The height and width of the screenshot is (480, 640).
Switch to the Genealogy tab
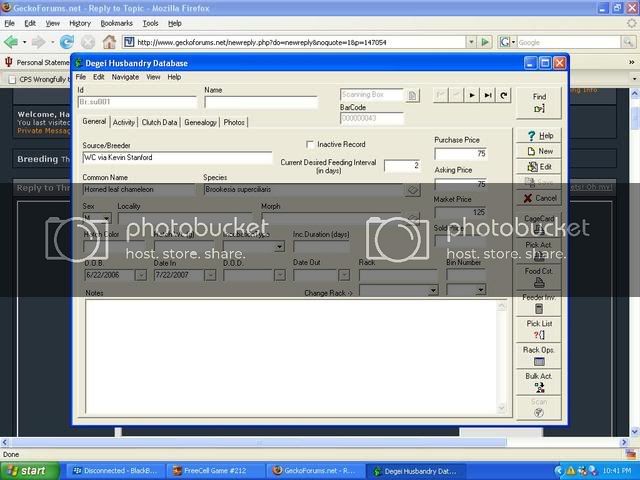click(200, 122)
